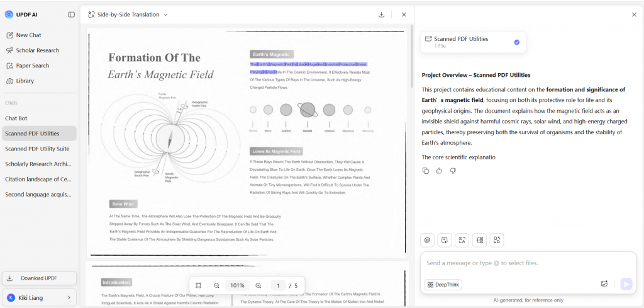Open Second language acquis... chat

point(39,194)
